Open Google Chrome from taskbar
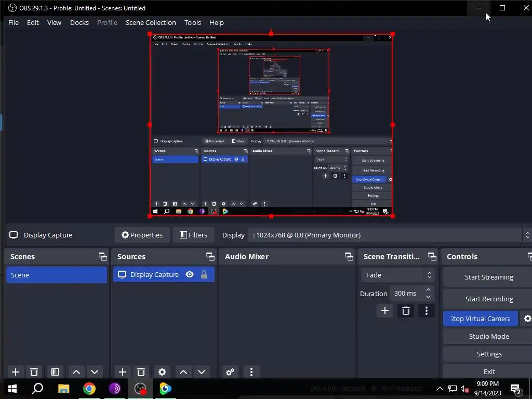The image size is (532, 399). click(x=89, y=389)
